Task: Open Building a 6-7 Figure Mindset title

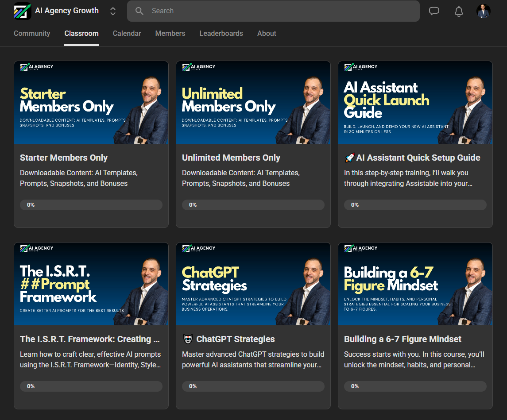Action: [403, 339]
